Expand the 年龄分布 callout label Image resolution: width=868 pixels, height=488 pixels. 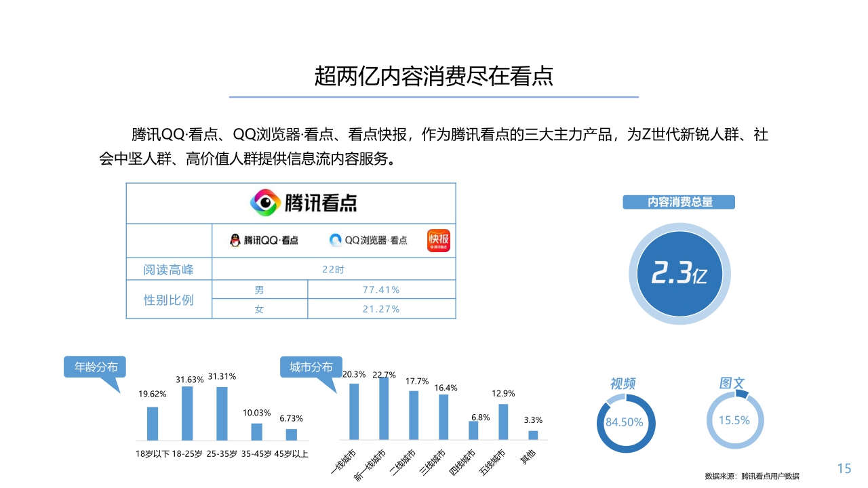pos(95,367)
